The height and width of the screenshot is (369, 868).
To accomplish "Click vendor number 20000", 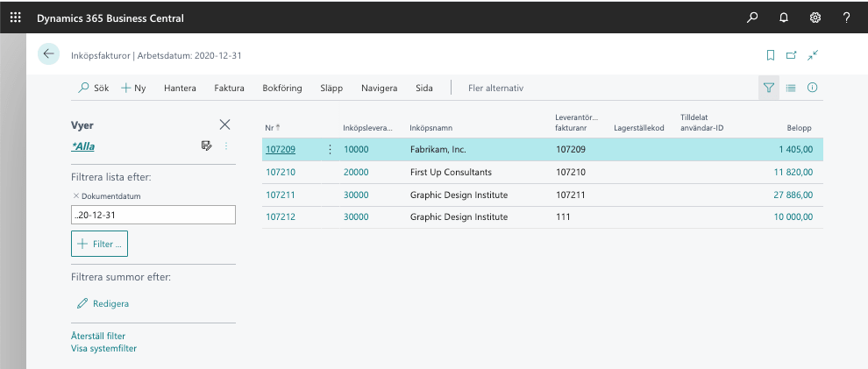I will click(356, 172).
